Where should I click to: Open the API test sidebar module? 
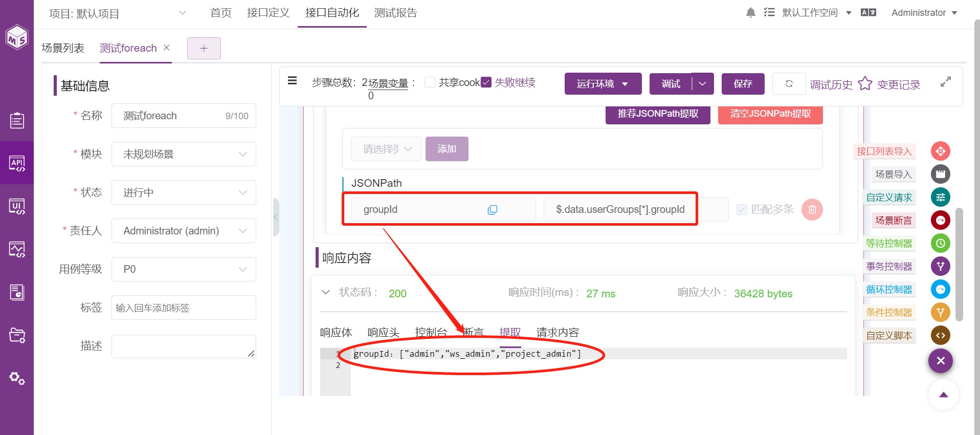click(17, 163)
